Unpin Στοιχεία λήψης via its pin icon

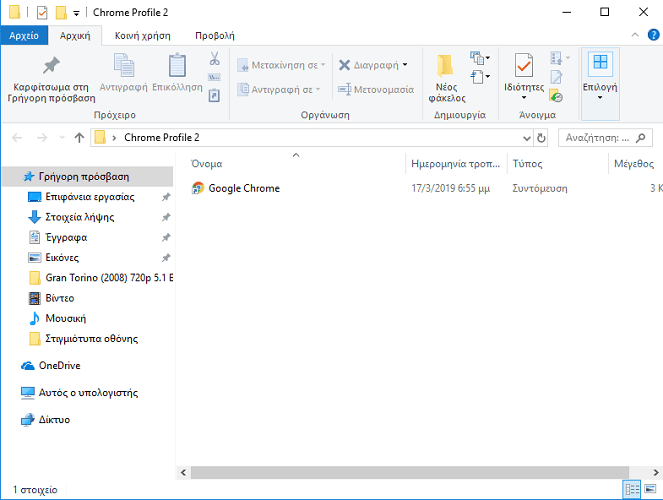(x=166, y=217)
